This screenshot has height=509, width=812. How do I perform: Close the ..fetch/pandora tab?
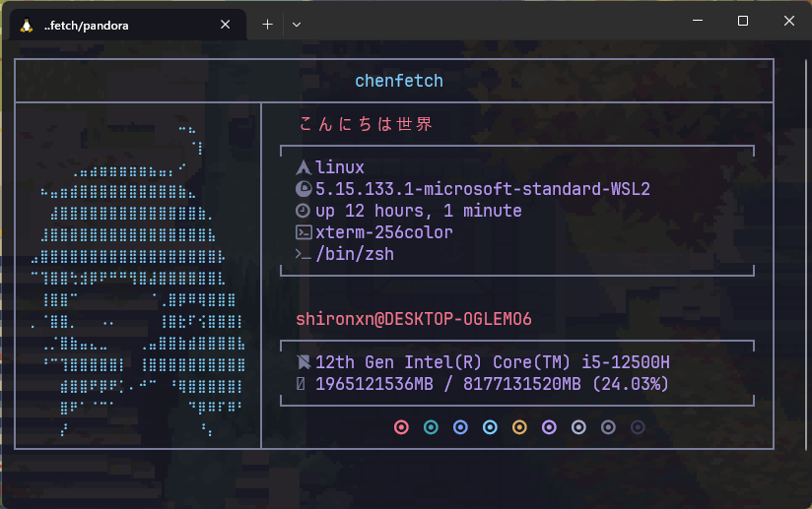coord(226,25)
